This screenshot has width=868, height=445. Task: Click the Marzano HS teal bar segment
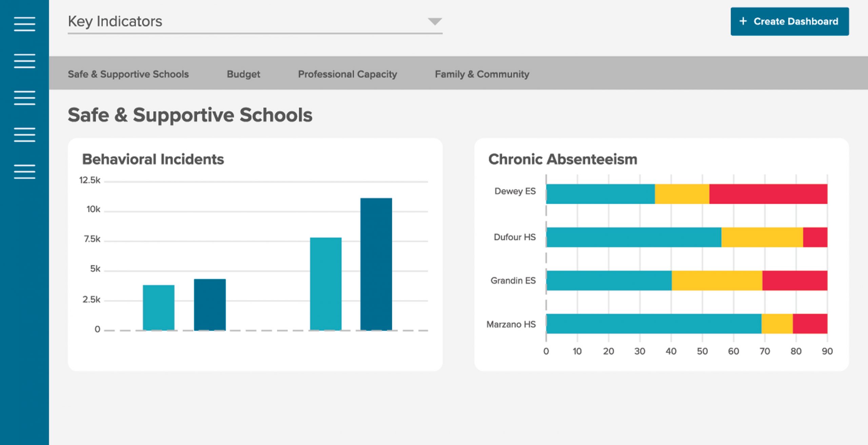pyautogui.click(x=654, y=324)
